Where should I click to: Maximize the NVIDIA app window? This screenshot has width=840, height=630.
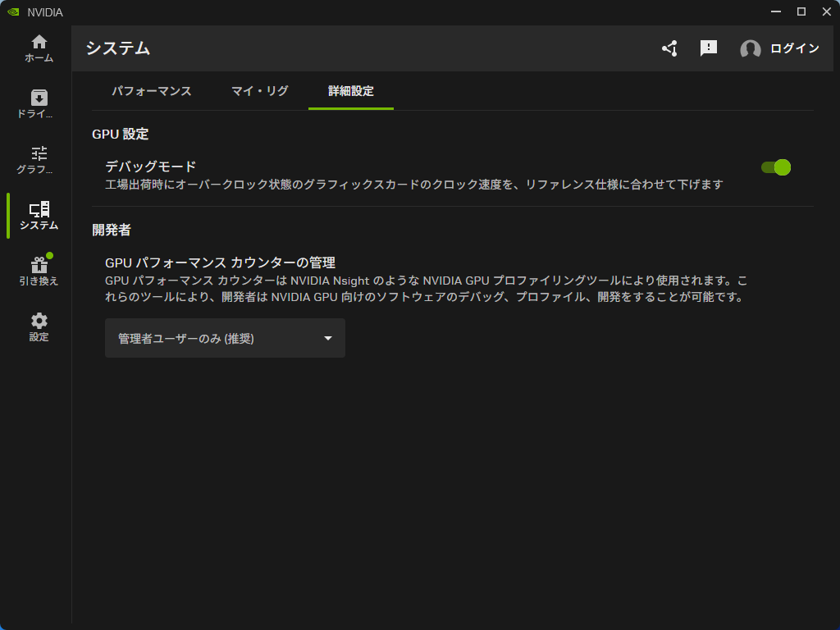801,11
